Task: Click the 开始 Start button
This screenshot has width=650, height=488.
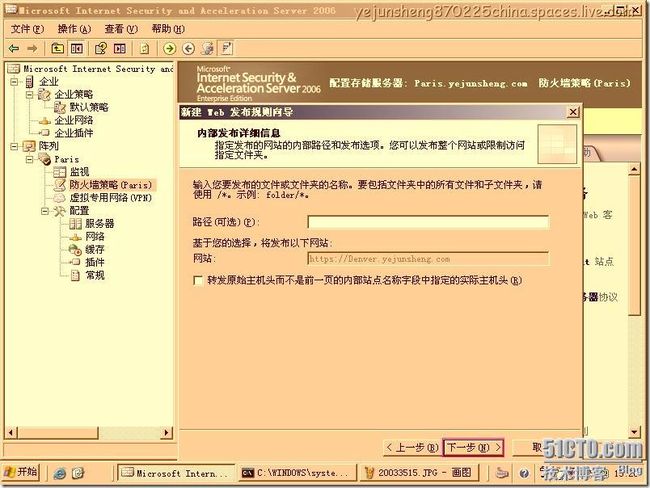Action: tap(21, 472)
